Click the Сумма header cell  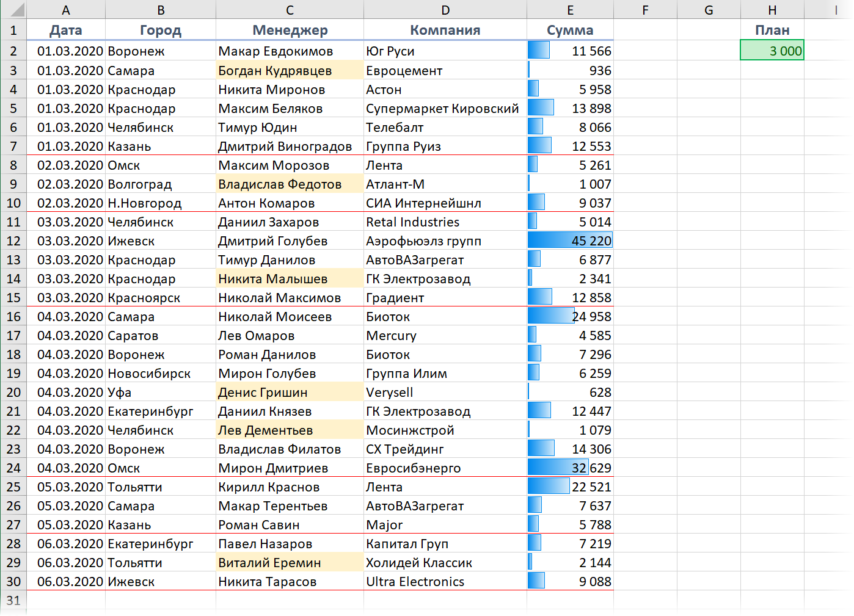[x=570, y=30]
